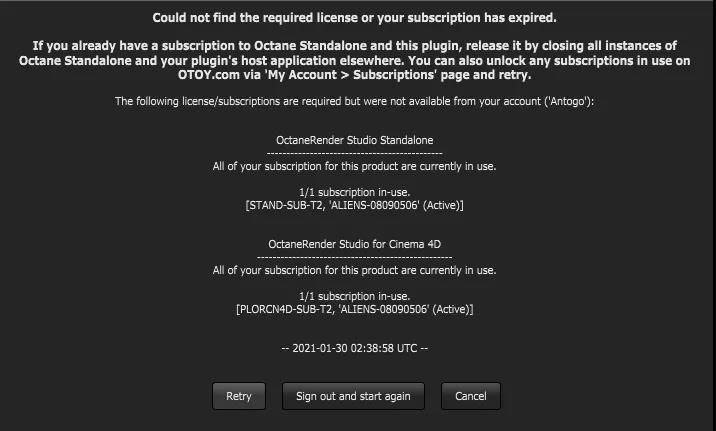Viewport: 716px width, 431px height.
Task: Cancel the license error dialog
Action: click(x=470, y=396)
